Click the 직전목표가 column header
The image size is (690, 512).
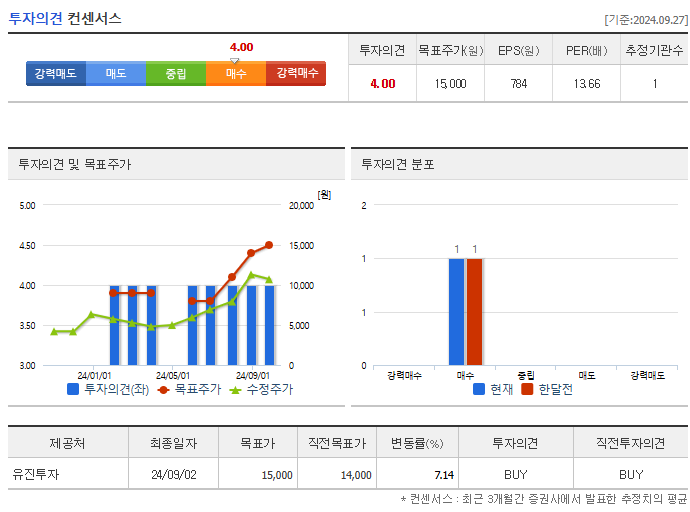click(337, 443)
